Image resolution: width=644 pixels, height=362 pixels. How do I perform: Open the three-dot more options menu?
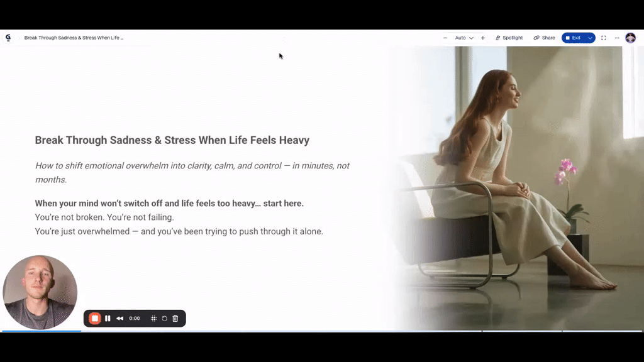pyautogui.click(x=617, y=38)
